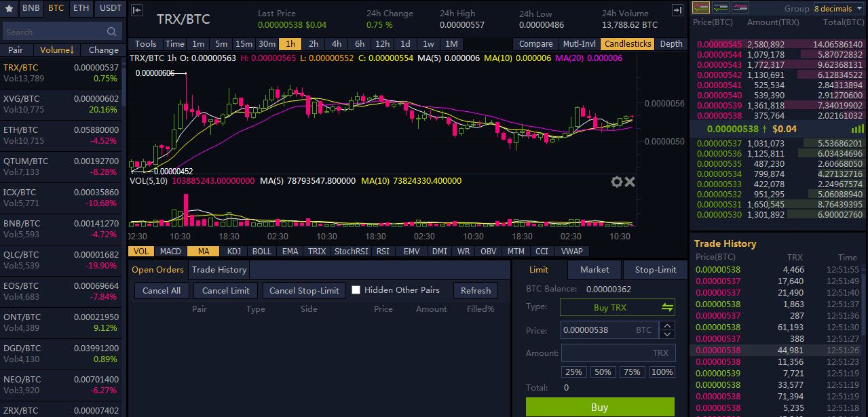Open Trade History orders tab

point(219,269)
